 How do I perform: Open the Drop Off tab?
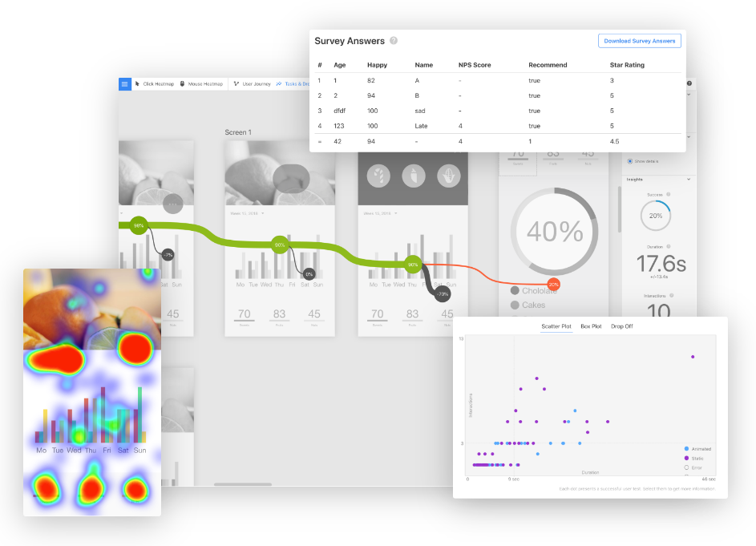[622, 326]
